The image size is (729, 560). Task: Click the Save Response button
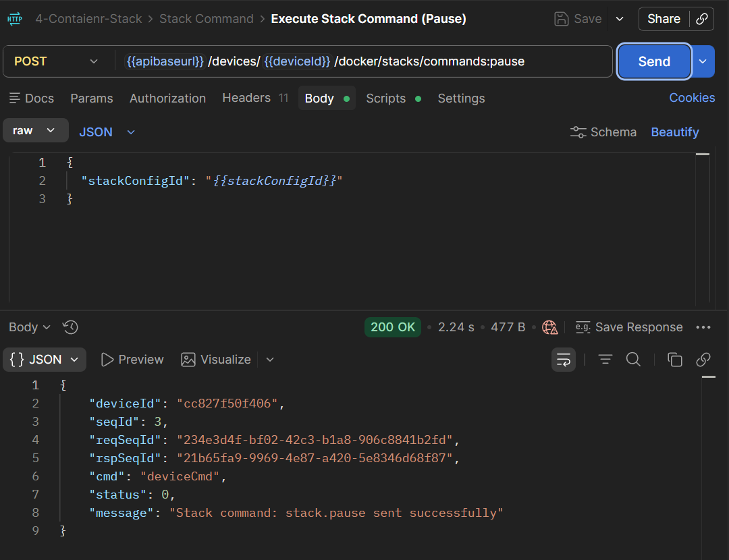[629, 327]
